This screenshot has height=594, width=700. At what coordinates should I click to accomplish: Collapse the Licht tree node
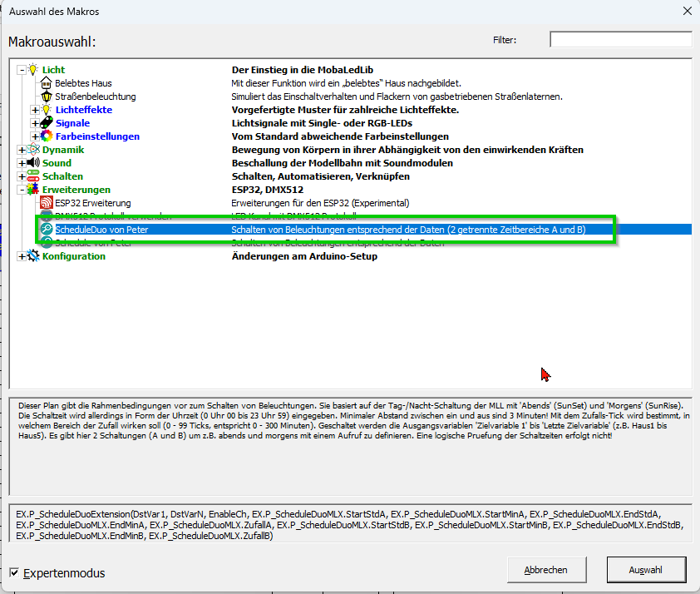[x=22, y=70]
